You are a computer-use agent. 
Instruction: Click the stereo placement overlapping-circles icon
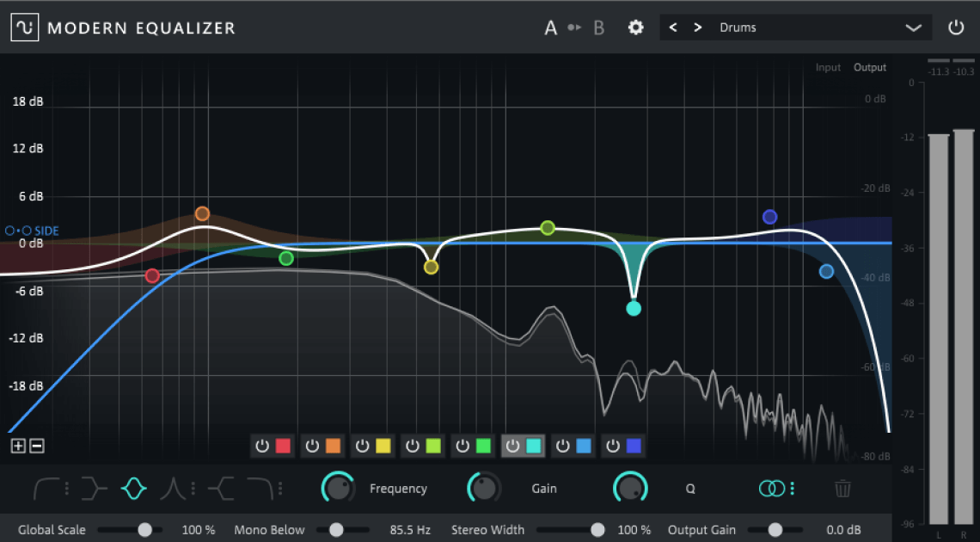pyautogui.click(x=771, y=489)
